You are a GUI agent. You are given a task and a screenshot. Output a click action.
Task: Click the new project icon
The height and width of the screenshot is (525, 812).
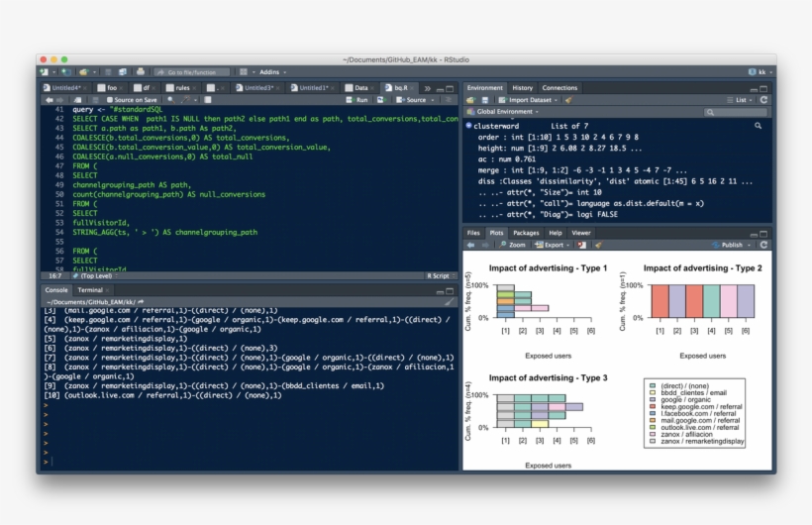pos(65,72)
